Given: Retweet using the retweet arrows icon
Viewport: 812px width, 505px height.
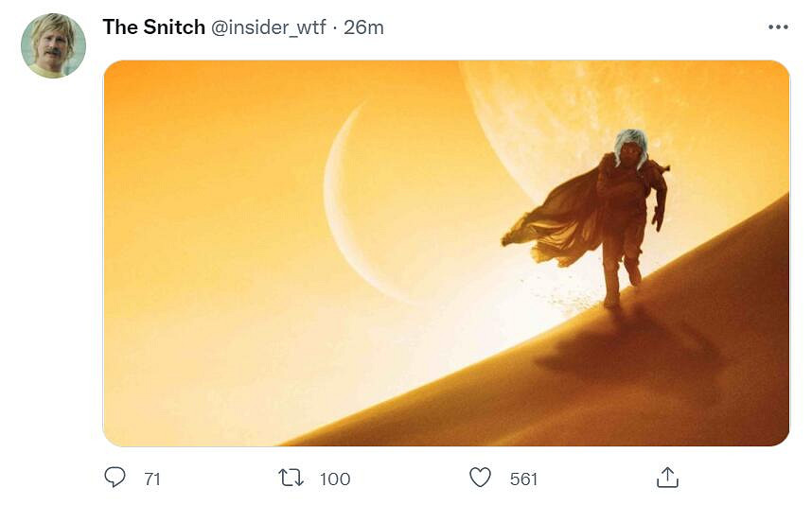Looking at the screenshot, I should [x=291, y=478].
